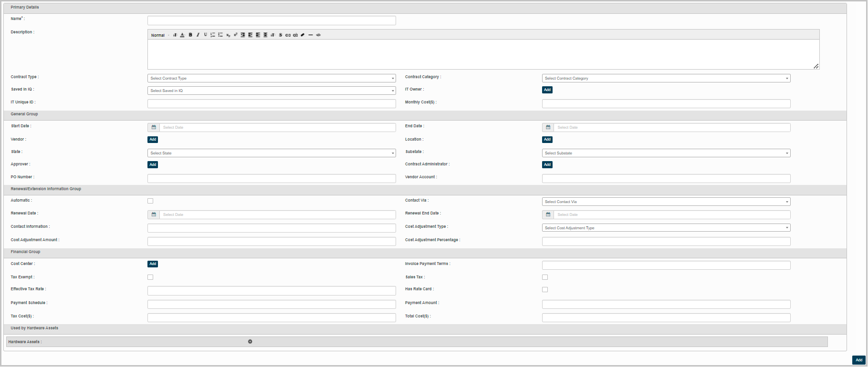Open Renewal End Date calendar icon
This screenshot has height=367, width=868.
pyautogui.click(x=548, y=214)
